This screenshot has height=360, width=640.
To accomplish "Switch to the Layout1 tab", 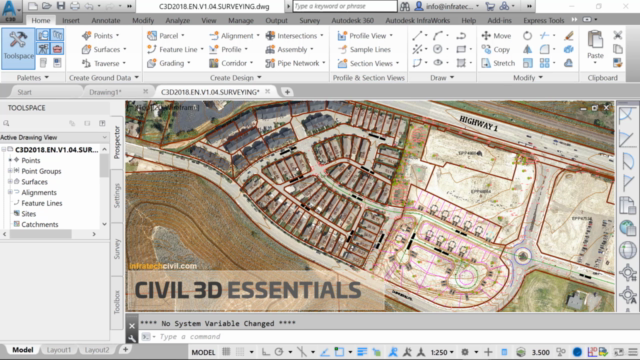I will [58, 350].
